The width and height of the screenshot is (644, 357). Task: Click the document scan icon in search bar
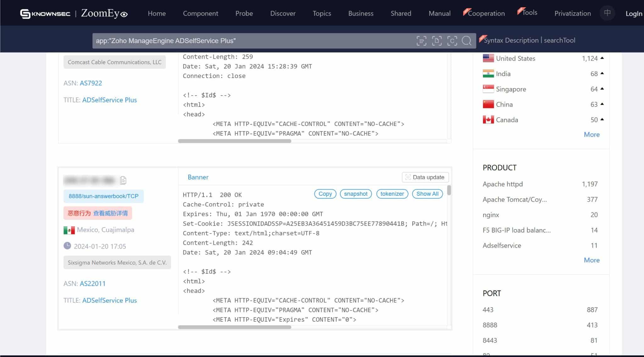click(x=437, y=41)
